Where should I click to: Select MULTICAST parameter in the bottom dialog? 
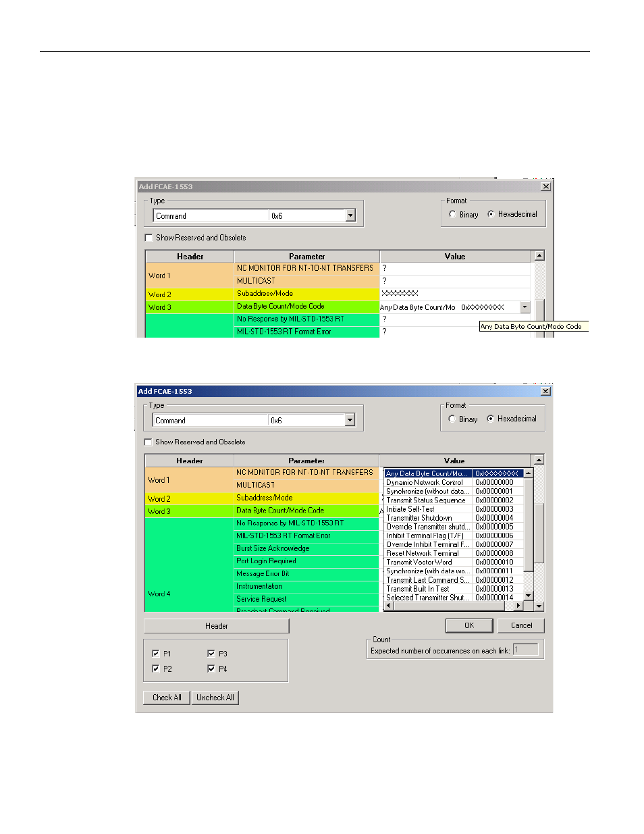point(307,485)
